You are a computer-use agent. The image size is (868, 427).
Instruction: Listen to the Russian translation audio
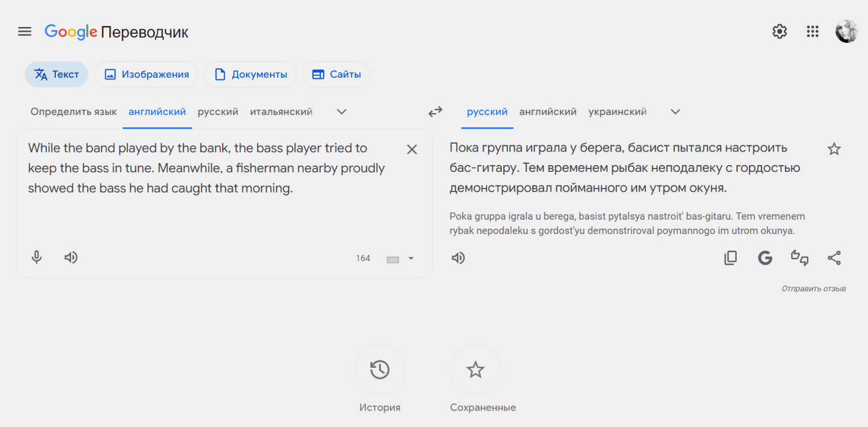tap(458, 258)
